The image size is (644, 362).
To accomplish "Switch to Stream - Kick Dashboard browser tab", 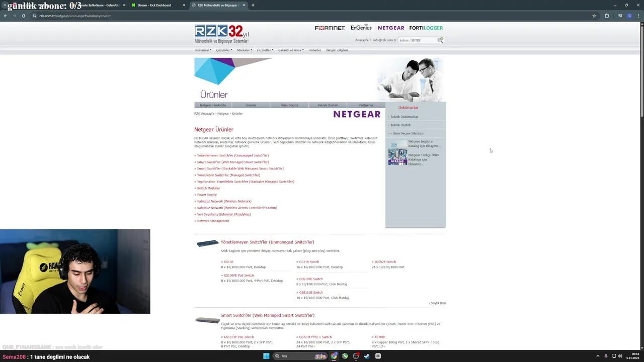I will tap(158, 5).
